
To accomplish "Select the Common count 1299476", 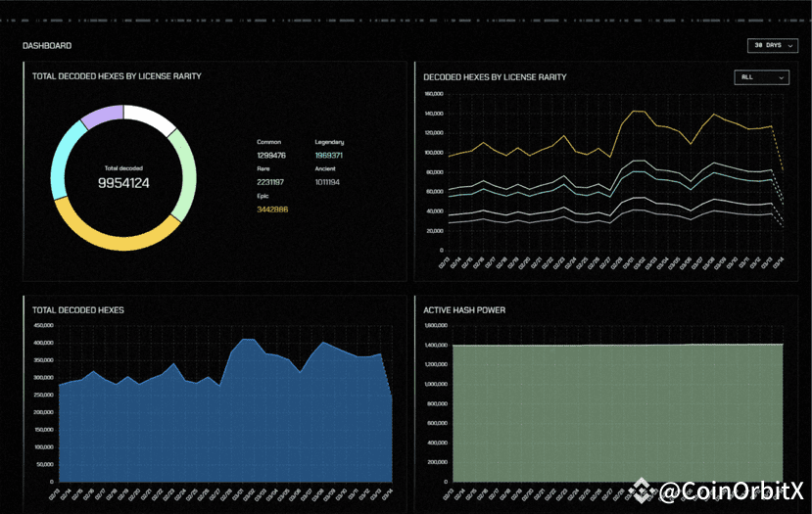I will tap(271, 156).
